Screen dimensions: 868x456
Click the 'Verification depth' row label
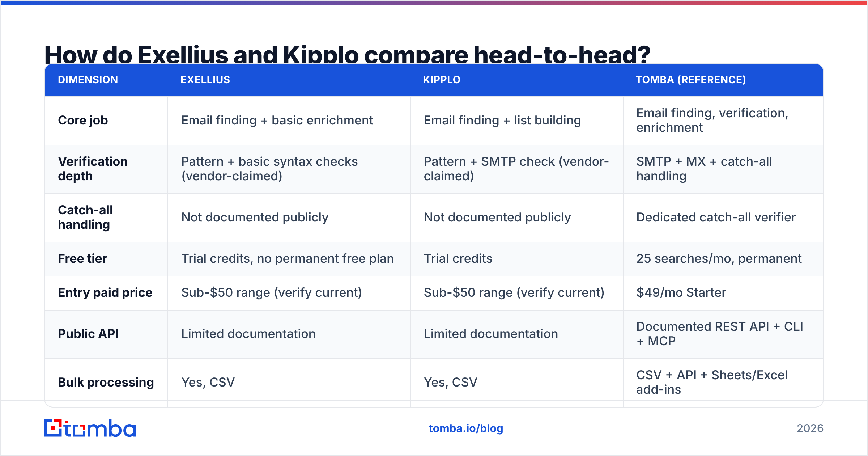(93, 169)
